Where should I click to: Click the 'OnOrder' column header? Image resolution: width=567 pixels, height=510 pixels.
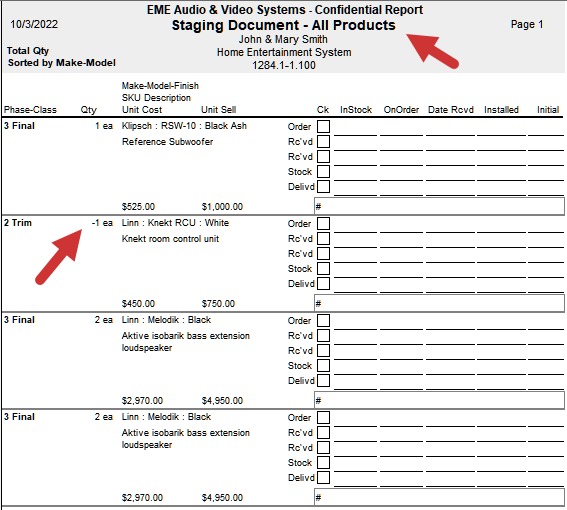click(x=401, y=110)
